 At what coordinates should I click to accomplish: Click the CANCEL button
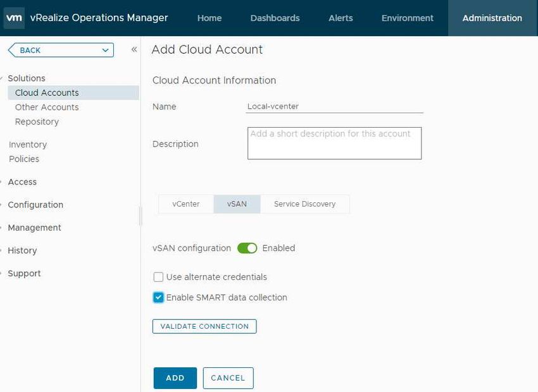(228, 378)
